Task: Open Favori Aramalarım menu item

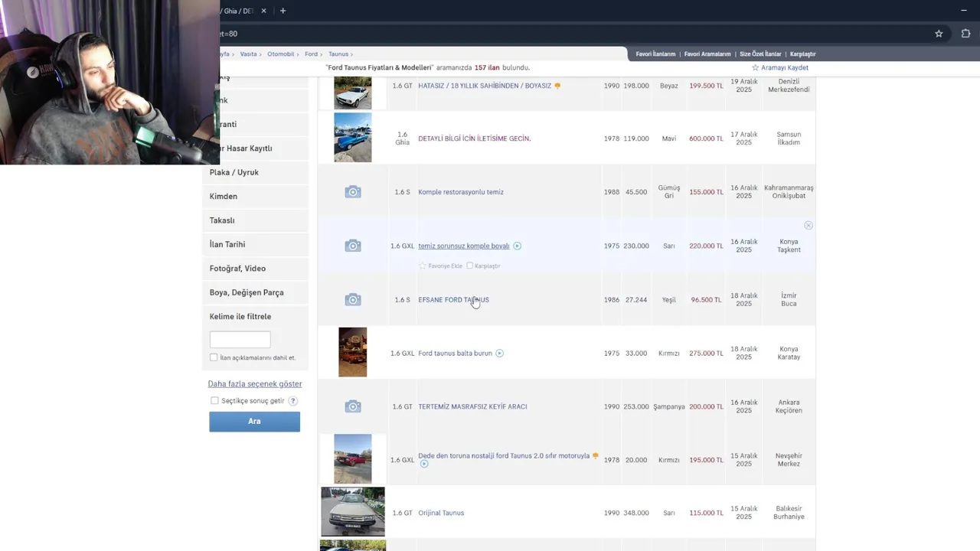Action: point(707,54)
